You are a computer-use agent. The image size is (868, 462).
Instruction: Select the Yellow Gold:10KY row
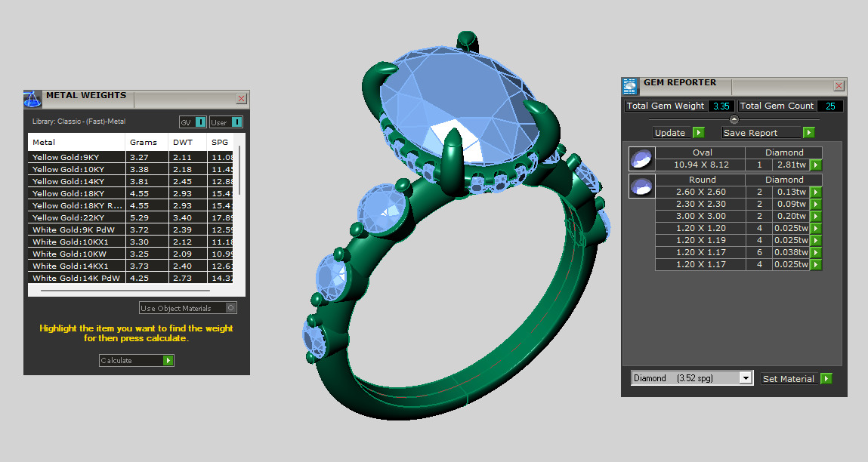(x=131, y=169)
